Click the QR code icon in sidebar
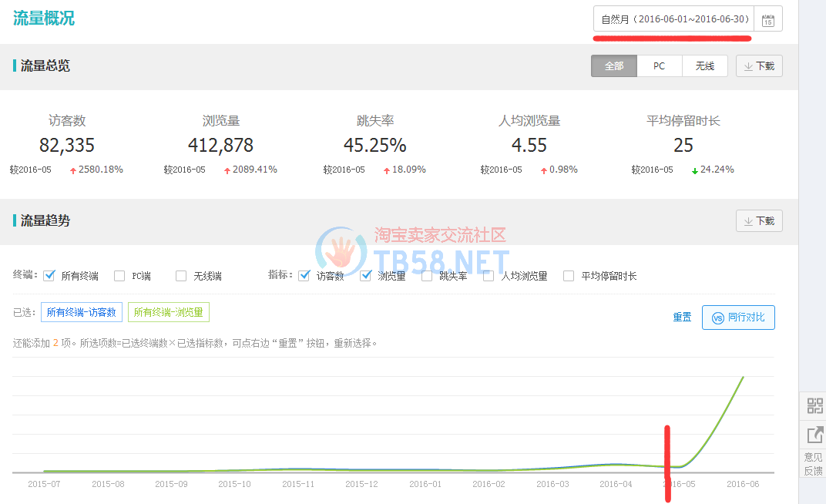Screen dimensions: 826x504 814,405
